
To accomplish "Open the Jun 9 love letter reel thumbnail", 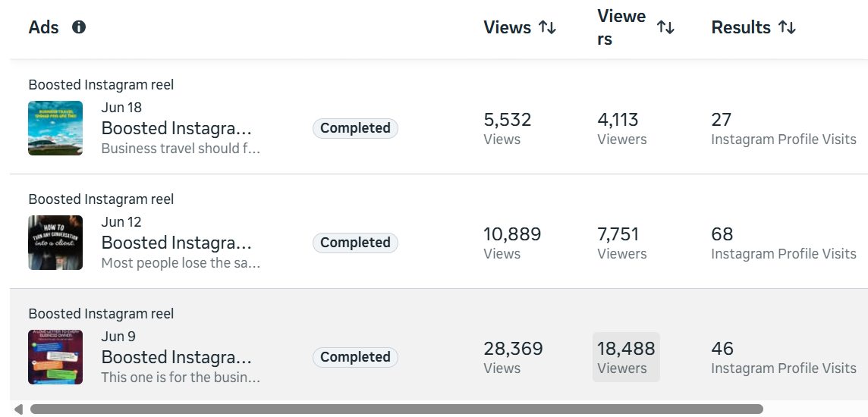I will (x=55, y=356).
